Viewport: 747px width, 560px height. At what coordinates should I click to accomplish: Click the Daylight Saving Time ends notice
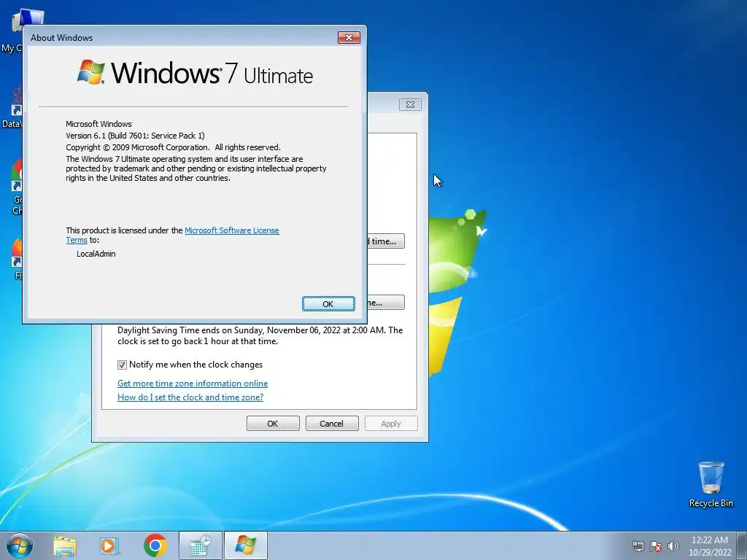coord(260,335)
